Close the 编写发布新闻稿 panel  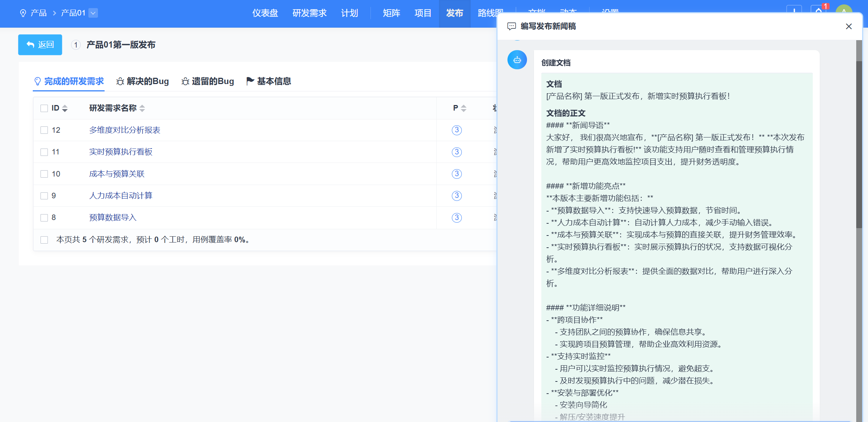click(x=848, y=26)
